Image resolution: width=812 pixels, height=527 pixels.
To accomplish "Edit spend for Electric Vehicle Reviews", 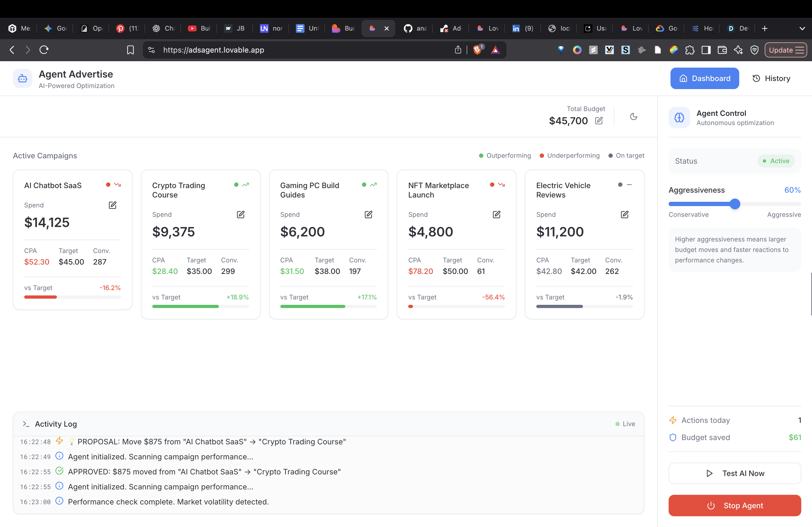I will [624, 214].
